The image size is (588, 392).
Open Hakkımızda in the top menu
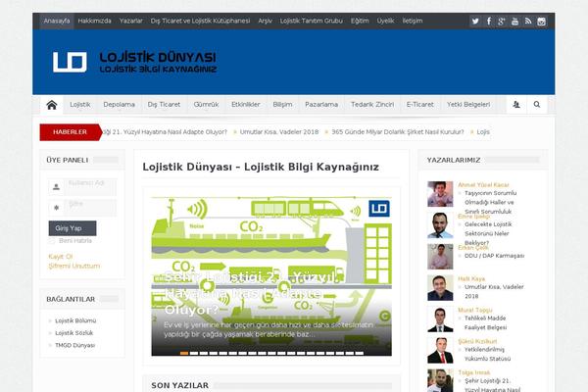pyautogui.click(x=94, y=21)
